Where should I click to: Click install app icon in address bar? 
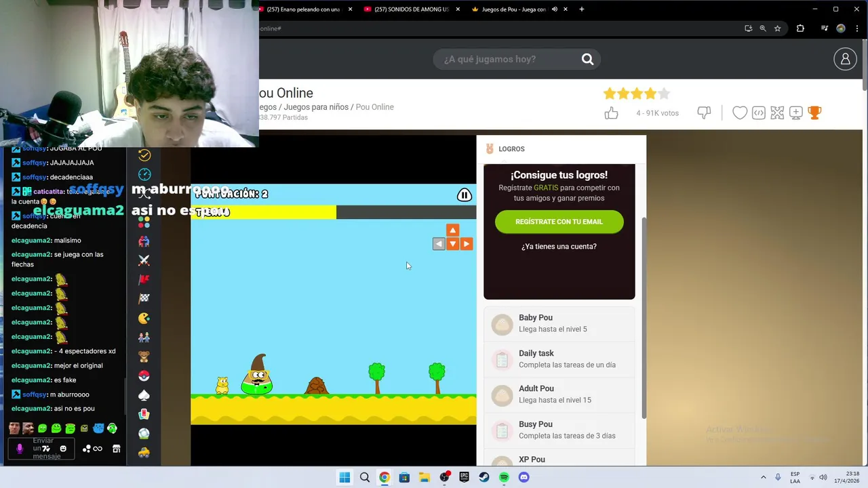tap(748, 28)
